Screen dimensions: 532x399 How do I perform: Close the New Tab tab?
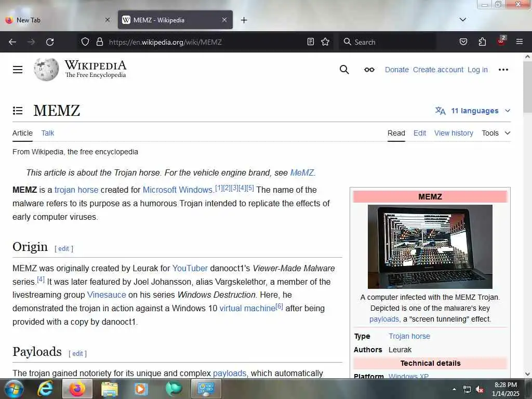pyautogui.click(x=107, y=20)
